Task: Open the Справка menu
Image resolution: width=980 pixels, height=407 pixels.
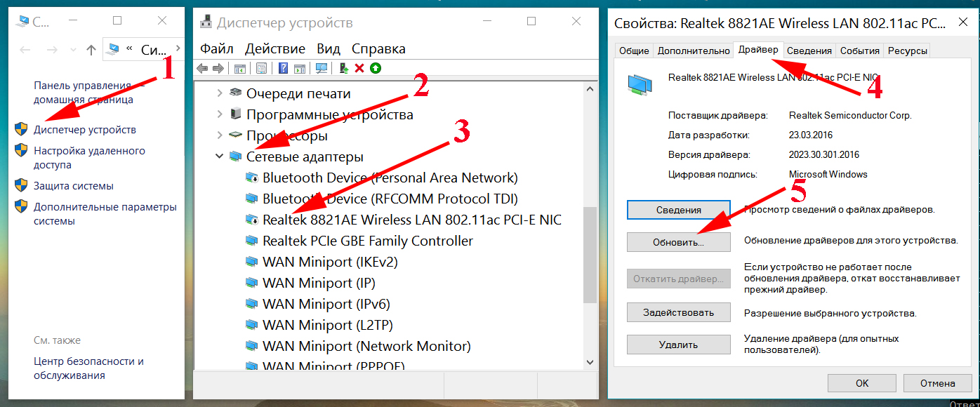Action: 378,48
